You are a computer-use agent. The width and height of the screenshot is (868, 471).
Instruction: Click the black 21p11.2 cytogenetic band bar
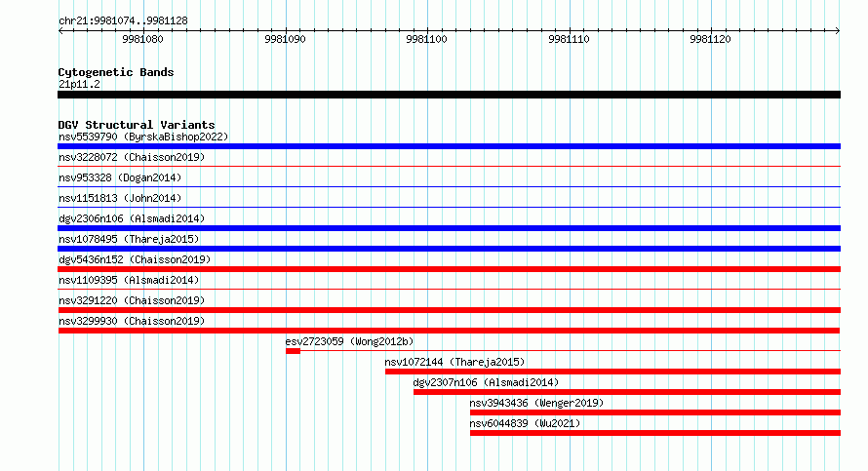(449, 95)
